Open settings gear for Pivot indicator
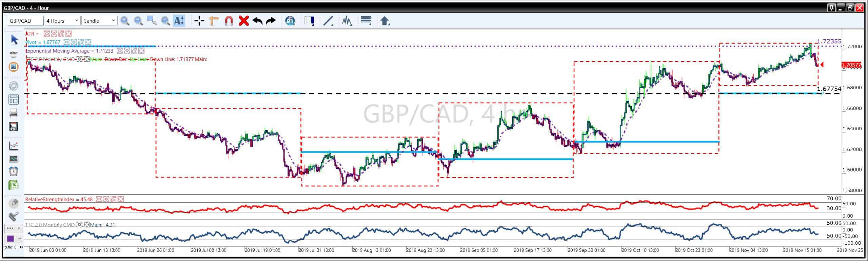 [x=74, y=42]
